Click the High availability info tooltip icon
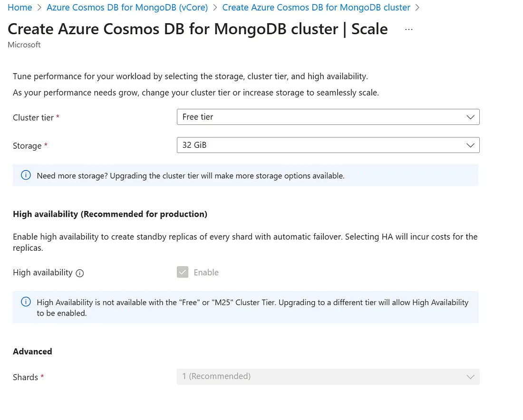Image resolution: width=523 pixels, height=420 pixels. 80,273
